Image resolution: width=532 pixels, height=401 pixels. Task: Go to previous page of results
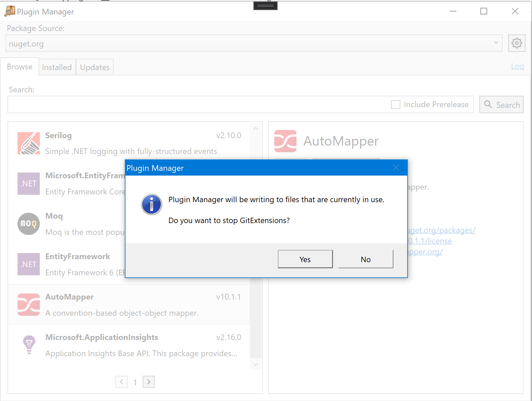point(121,382)
